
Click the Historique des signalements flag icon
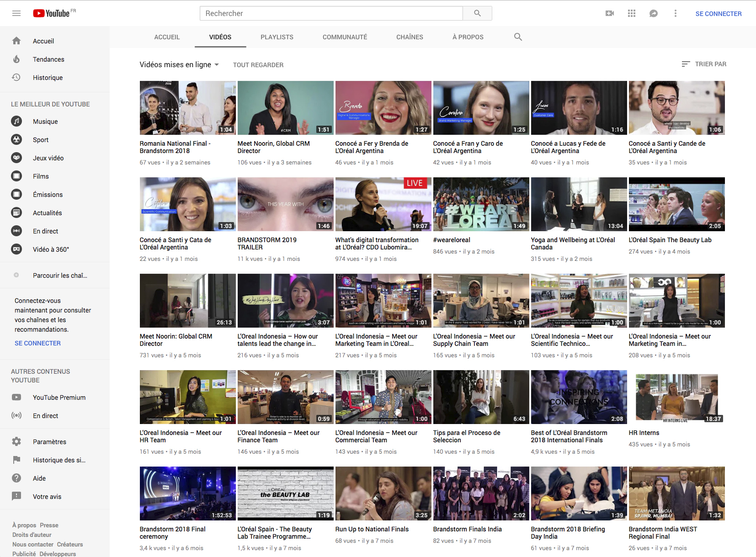[x=16, y=460]
